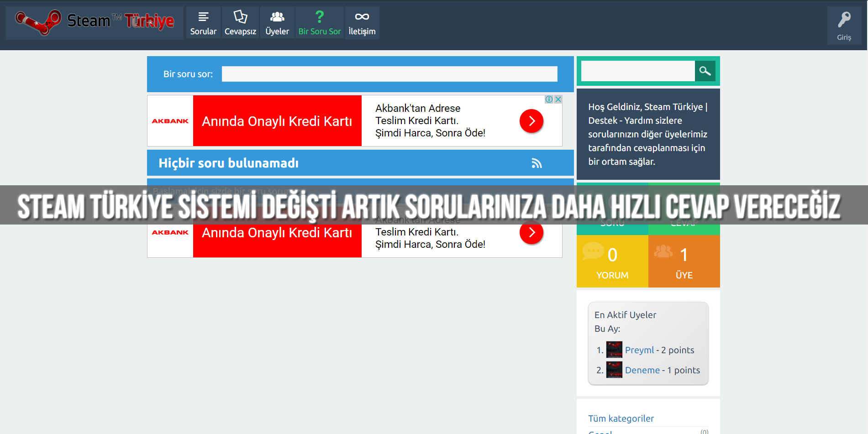The width and height of the screenshot is (868, 434).
Task: Go to the Üyeler page
Action: click(x=277, y=23)
